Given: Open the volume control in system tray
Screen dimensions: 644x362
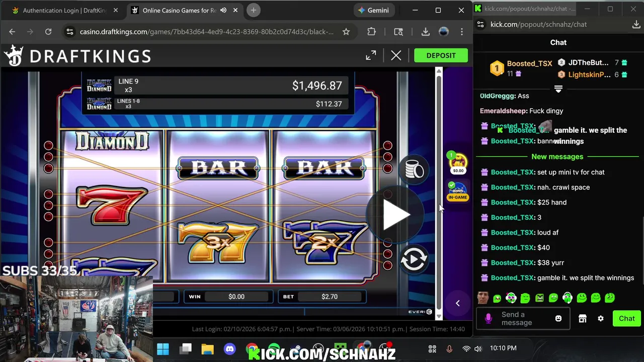Looking at the screenshot, I should coord(478,349).
